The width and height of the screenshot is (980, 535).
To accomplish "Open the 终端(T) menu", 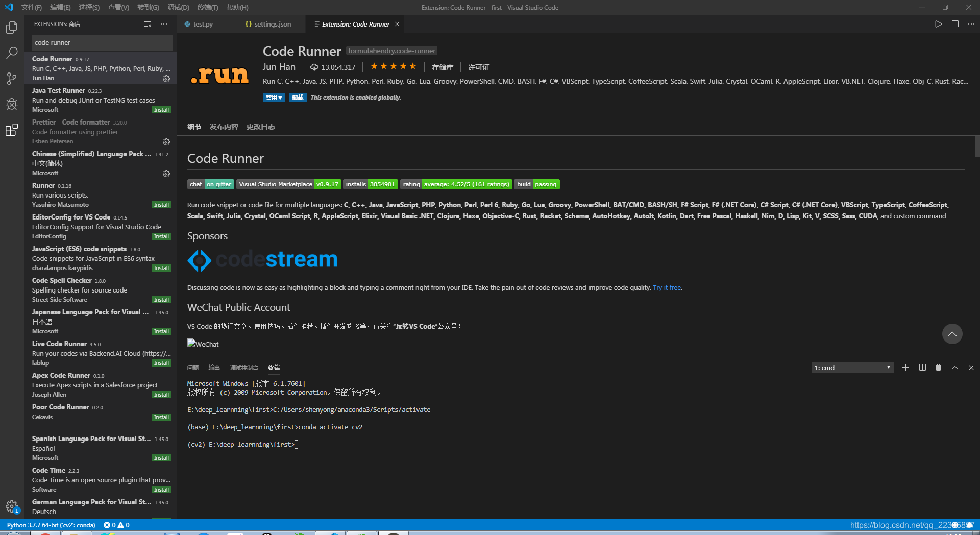I will (x=208, y=7).
